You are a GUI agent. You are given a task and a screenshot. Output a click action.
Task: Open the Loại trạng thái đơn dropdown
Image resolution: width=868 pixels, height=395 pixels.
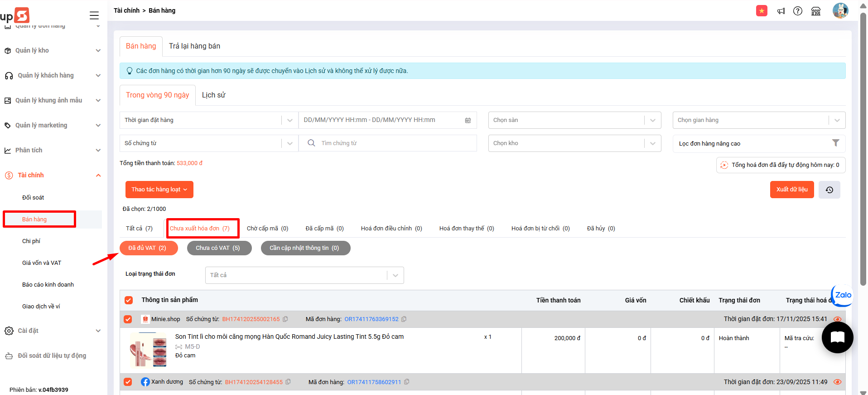pyautogui.click(x=304, y=275)
